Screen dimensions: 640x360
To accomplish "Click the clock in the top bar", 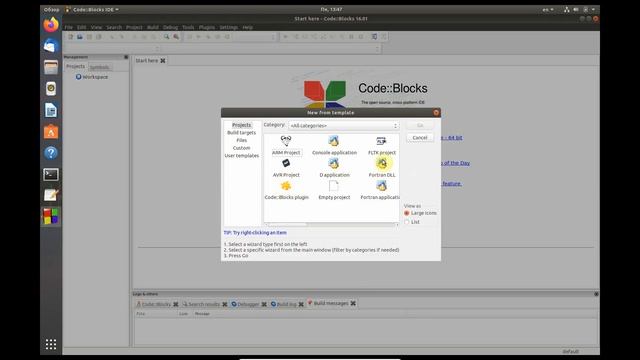I will [331, 9].
